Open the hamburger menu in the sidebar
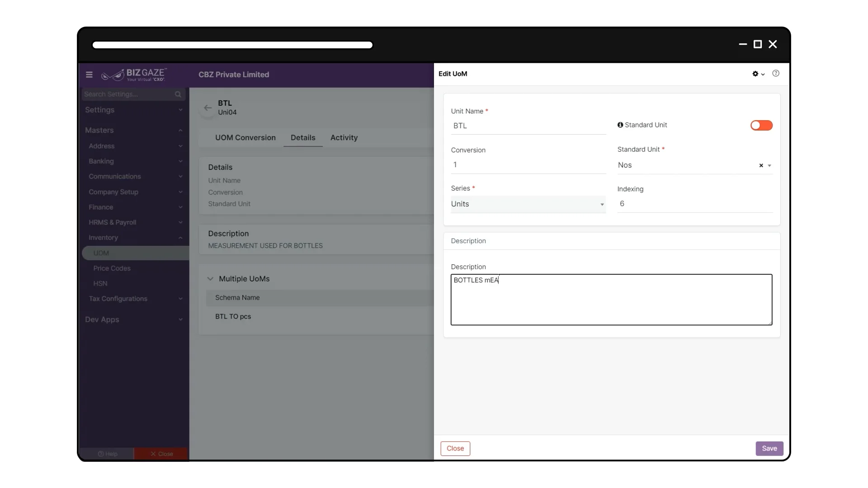 (89, 75)
